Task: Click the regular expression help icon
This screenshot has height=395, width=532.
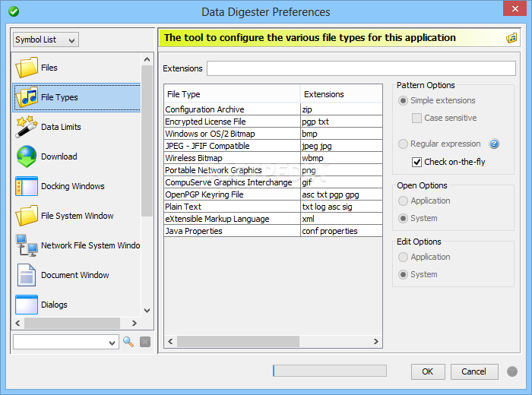Action: pos(494,144)
